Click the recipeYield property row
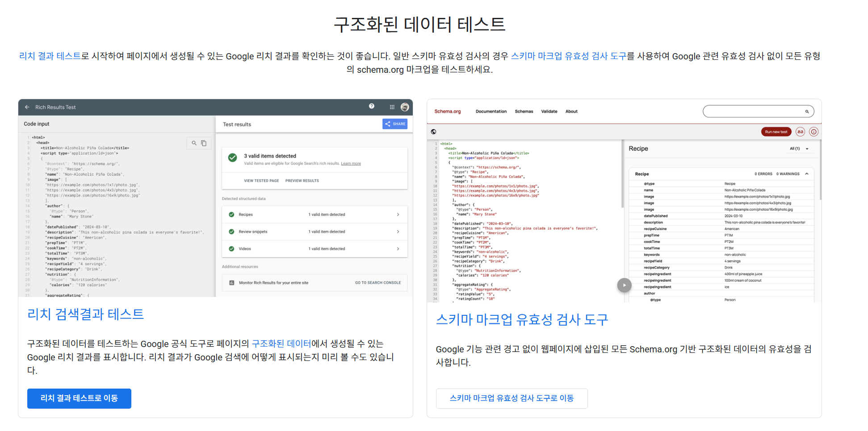 pos(721,261)
